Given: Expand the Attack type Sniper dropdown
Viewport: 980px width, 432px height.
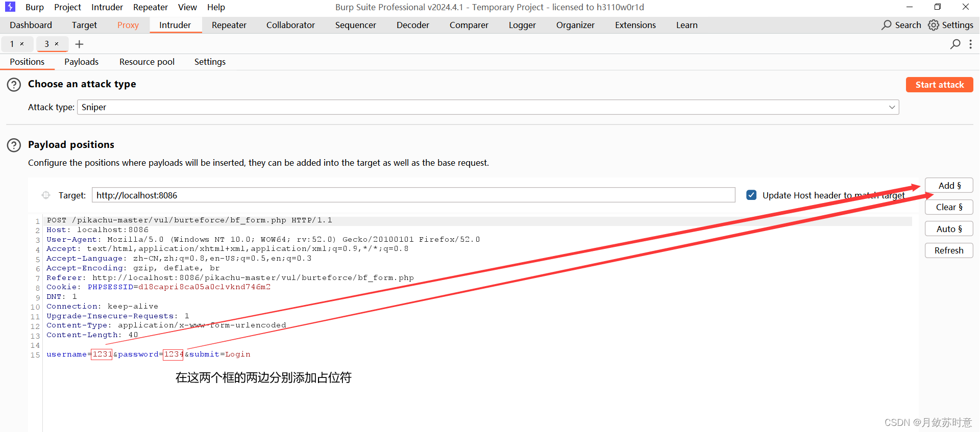Looking at the screenshot, I should tap(892, 107).
